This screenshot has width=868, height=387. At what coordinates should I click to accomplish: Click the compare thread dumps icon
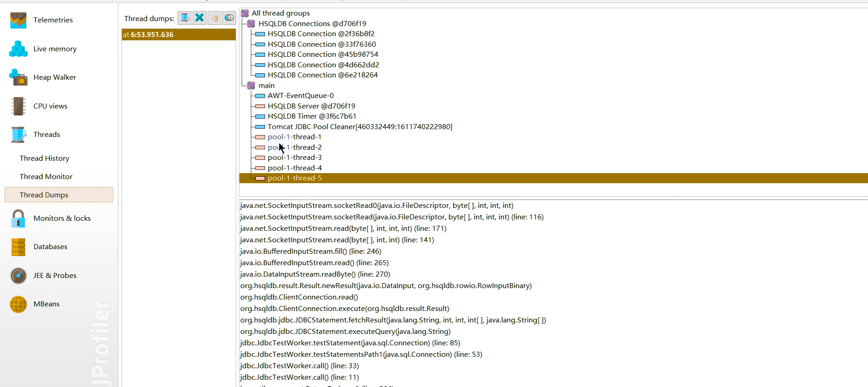(229, 18)
